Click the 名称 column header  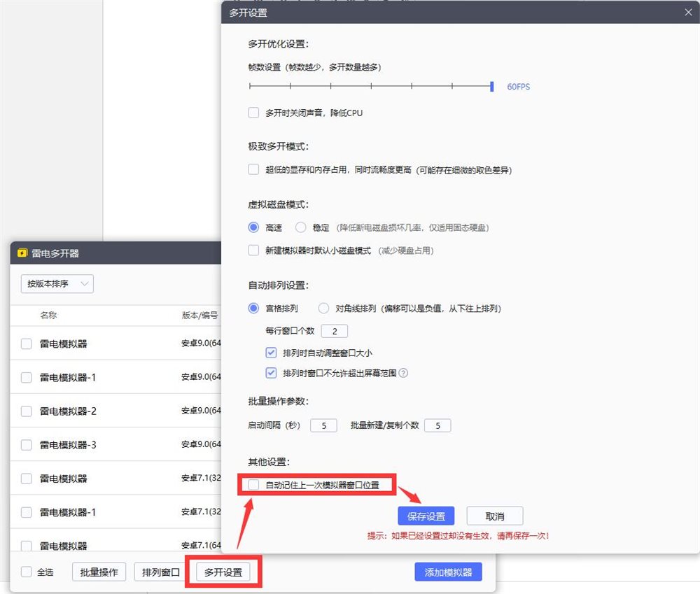pos(48,315)
